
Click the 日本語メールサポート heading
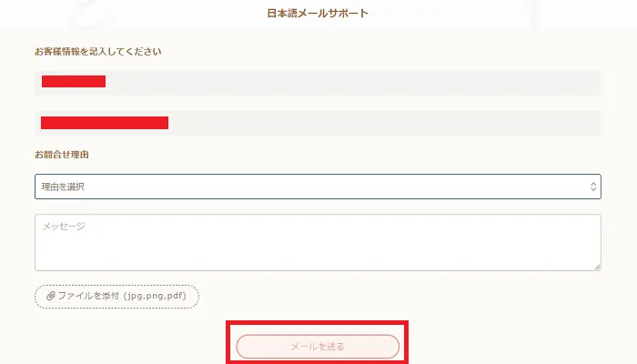(318, 14)
